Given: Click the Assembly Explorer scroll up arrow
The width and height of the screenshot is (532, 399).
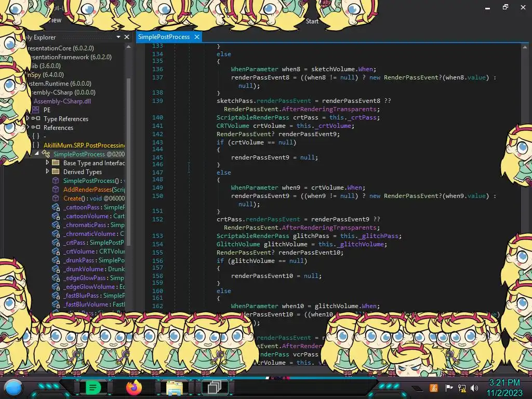Looking at the screenshot, I should 129,47.
